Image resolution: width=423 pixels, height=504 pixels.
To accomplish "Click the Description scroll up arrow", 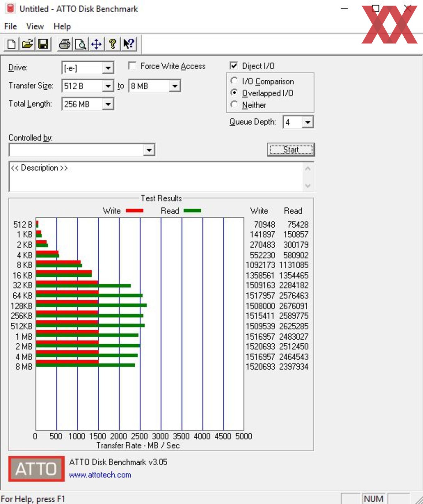I will pos(308,169).
